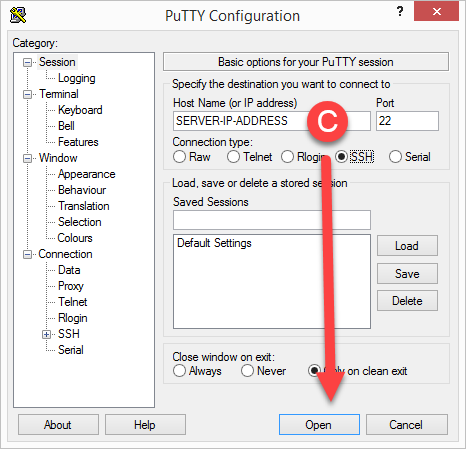This screenshot has width=466, height=449.
Task: Open Colours settings category
Action: tap(75, 238)
